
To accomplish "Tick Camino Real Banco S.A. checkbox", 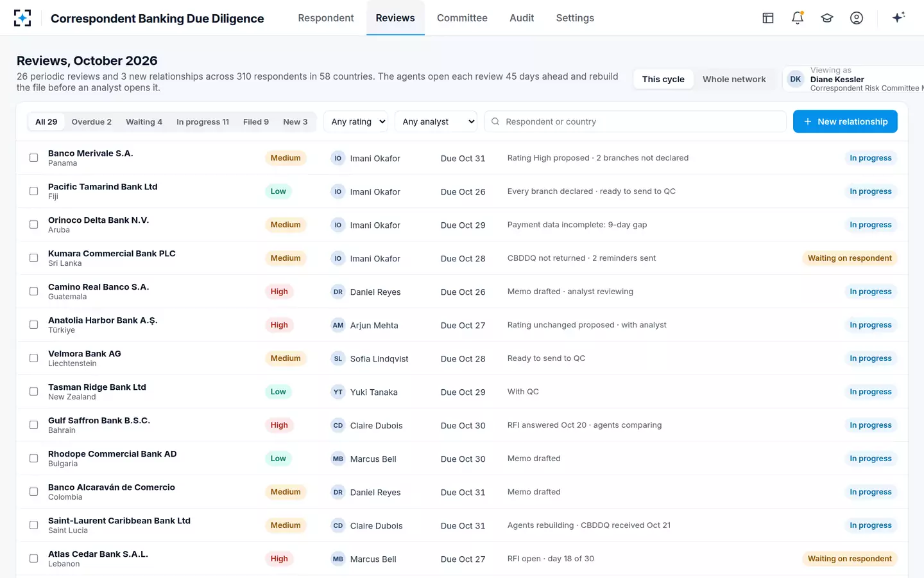I will [33, 292].
